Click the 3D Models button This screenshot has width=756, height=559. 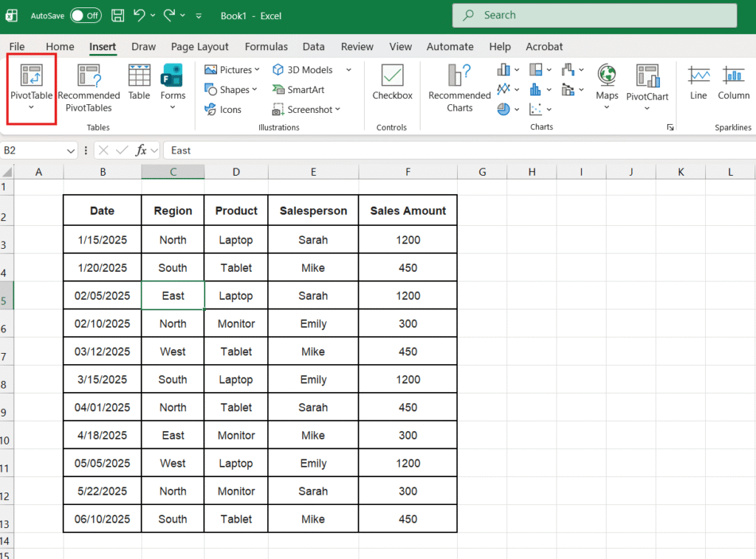(x=303, y=70)
